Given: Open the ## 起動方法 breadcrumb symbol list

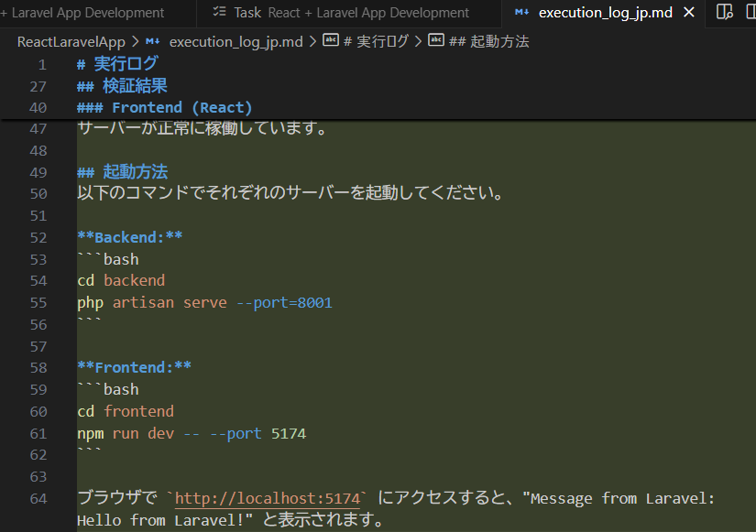Looking at the screenshot, I should [489, 41].
